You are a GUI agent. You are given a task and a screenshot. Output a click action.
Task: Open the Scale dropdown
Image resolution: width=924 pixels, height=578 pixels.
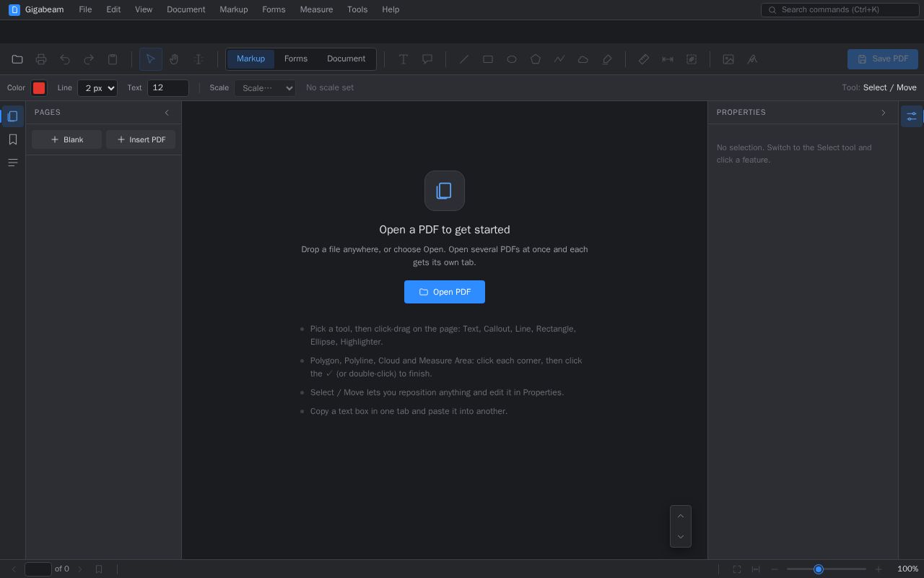(x=265, y=88)
